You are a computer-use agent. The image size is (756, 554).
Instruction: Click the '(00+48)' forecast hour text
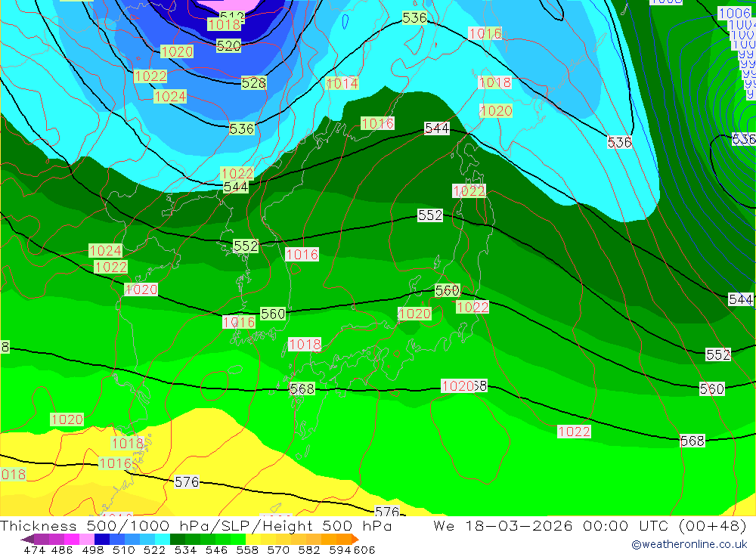712,525
